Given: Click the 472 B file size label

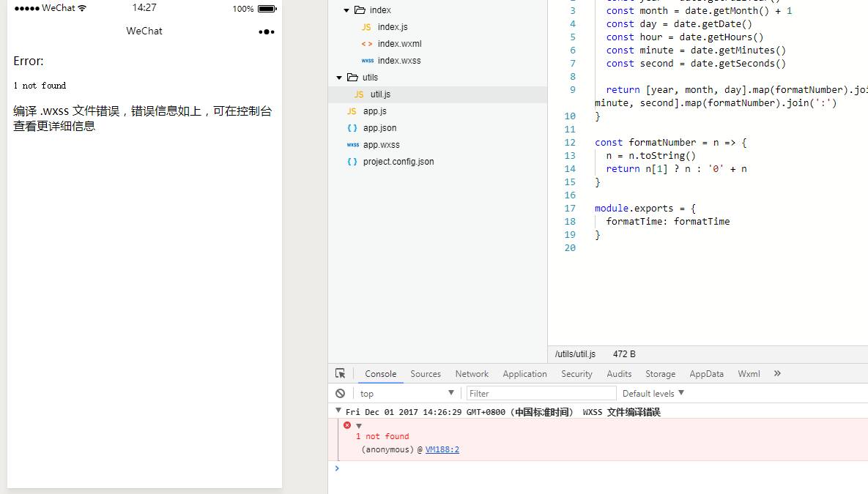Looking at the screenshot, I should (624, 354).
